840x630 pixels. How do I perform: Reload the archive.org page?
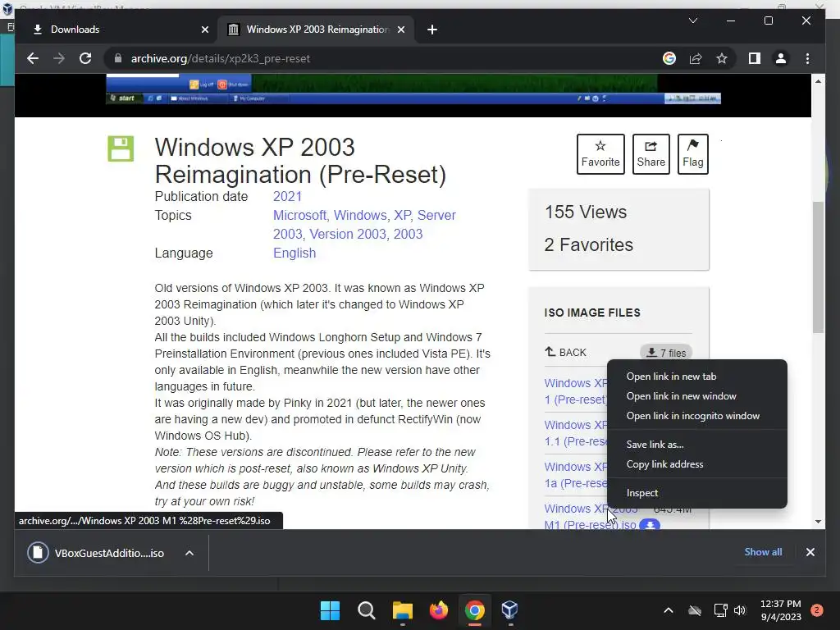(x=85, y=58)
